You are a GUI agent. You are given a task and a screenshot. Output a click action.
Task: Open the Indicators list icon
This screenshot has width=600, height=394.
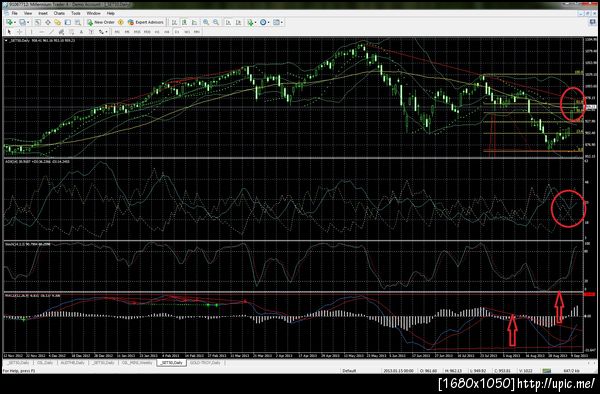[250, 22]
